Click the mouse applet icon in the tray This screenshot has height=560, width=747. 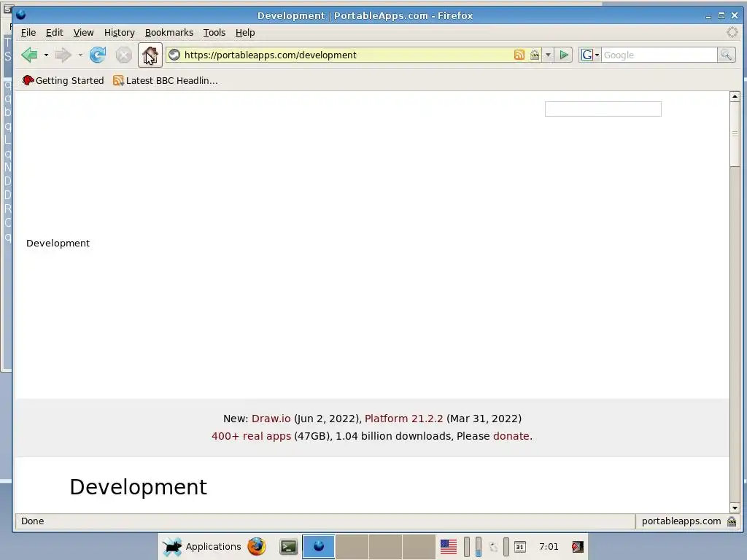[x=493, y=547]
